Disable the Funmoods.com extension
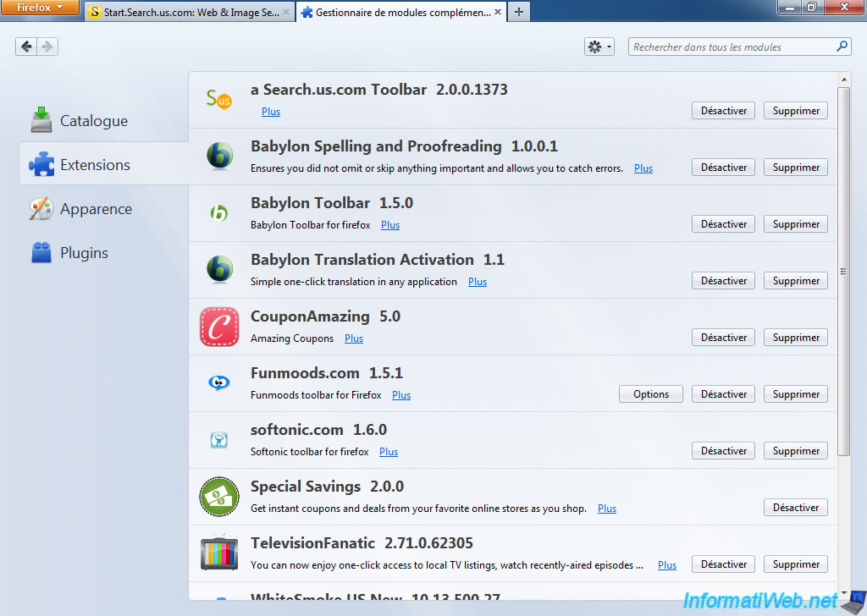Viewport: 867px width, 616px height. 723,394
